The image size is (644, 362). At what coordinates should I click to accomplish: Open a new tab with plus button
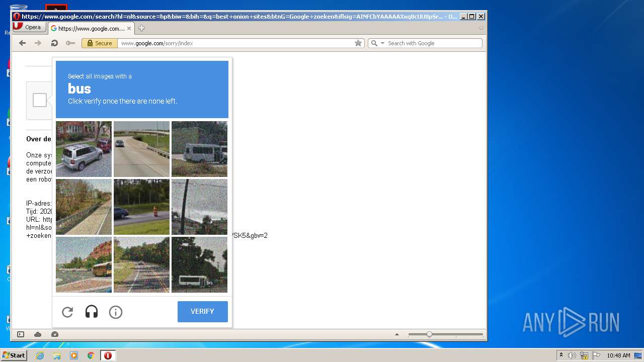(141, 28)
